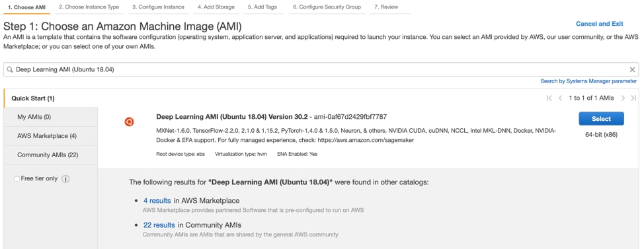This screenshot has height=249, width=644.
Task: Switch to Add Storage step
Action: click(x=216, y=7)
